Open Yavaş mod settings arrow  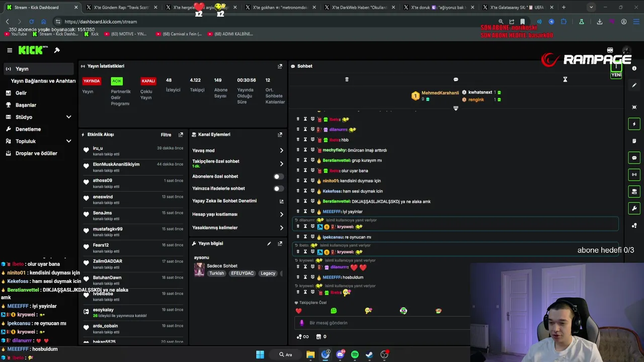point(281,150)
